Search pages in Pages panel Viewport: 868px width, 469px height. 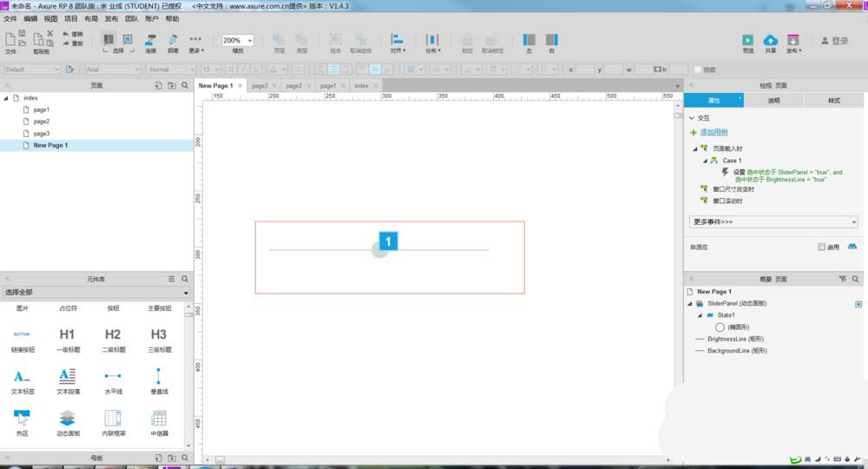coord(185,86)
